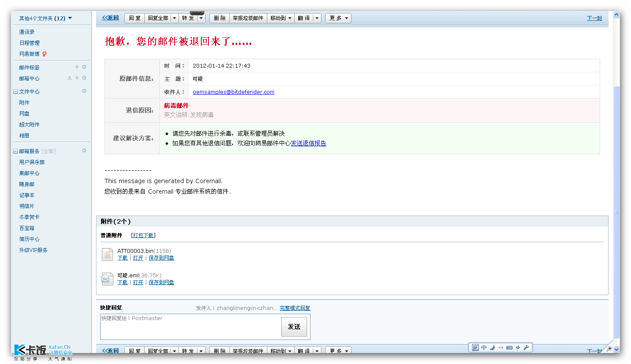631x364 pixels.
Task: Open the gear settings icon next to 邮件标签
Action: pyautogui.click(x=84, y=67)
